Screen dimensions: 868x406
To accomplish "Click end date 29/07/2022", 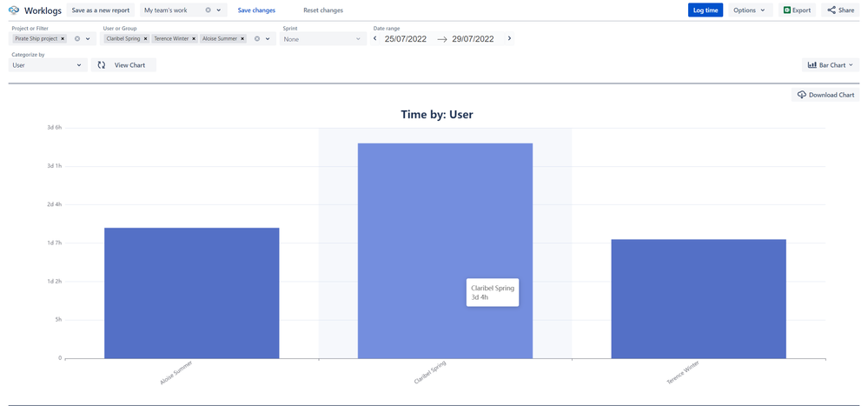I will [x=473, y=39].
